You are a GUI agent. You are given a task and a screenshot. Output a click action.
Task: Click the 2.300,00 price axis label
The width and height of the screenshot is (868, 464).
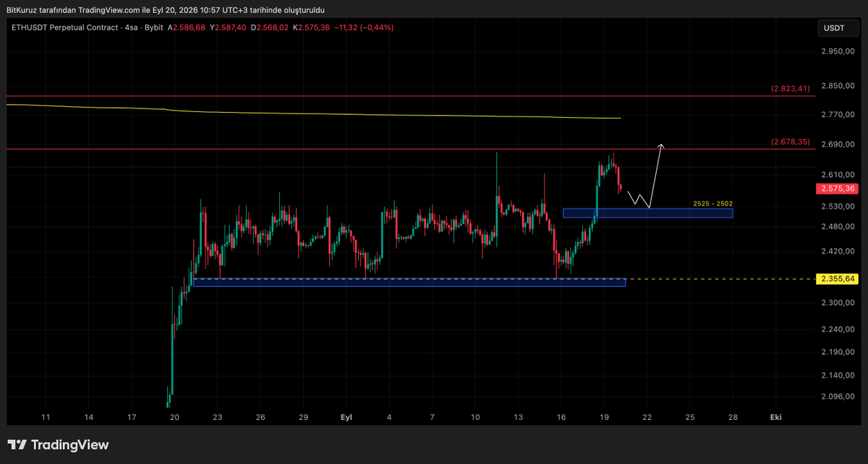(x=838, y=303)
